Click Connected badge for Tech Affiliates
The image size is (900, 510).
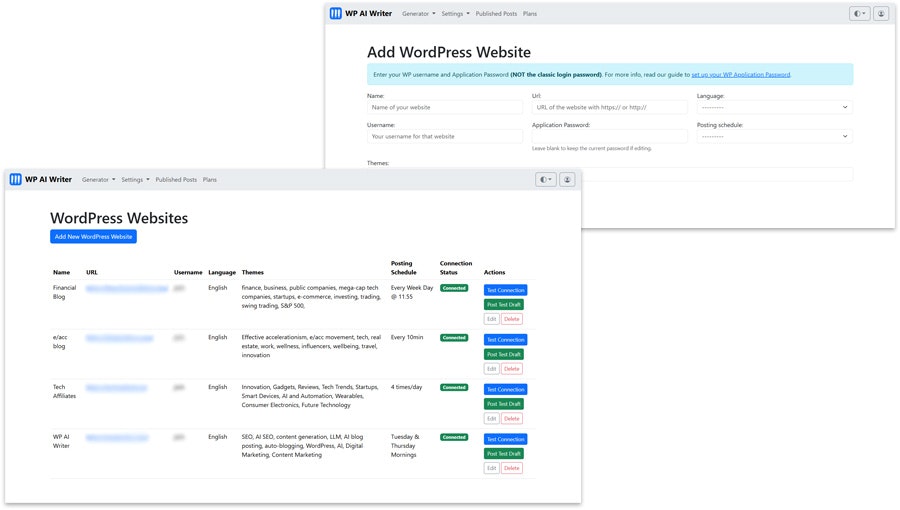(454, 388)
